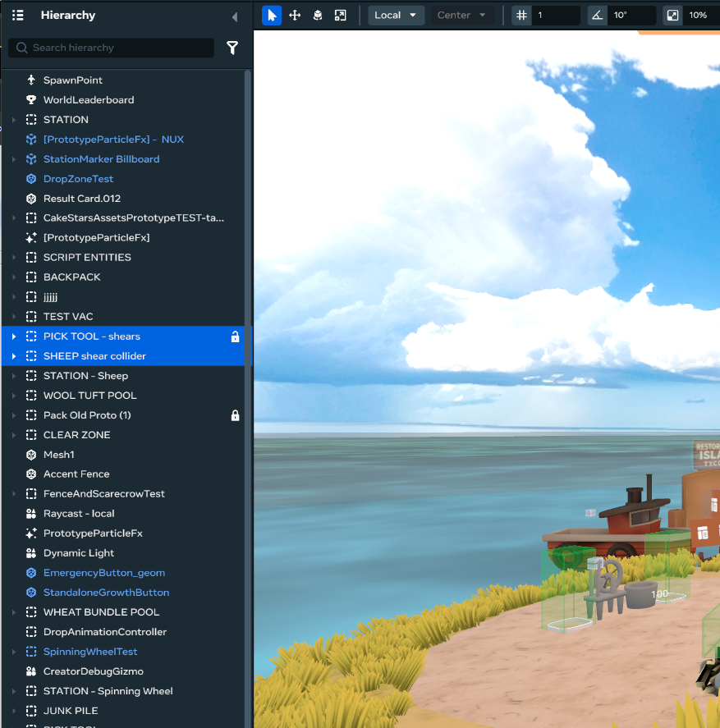Expand the WOOL TUFT POOL group

pos(13,396)
